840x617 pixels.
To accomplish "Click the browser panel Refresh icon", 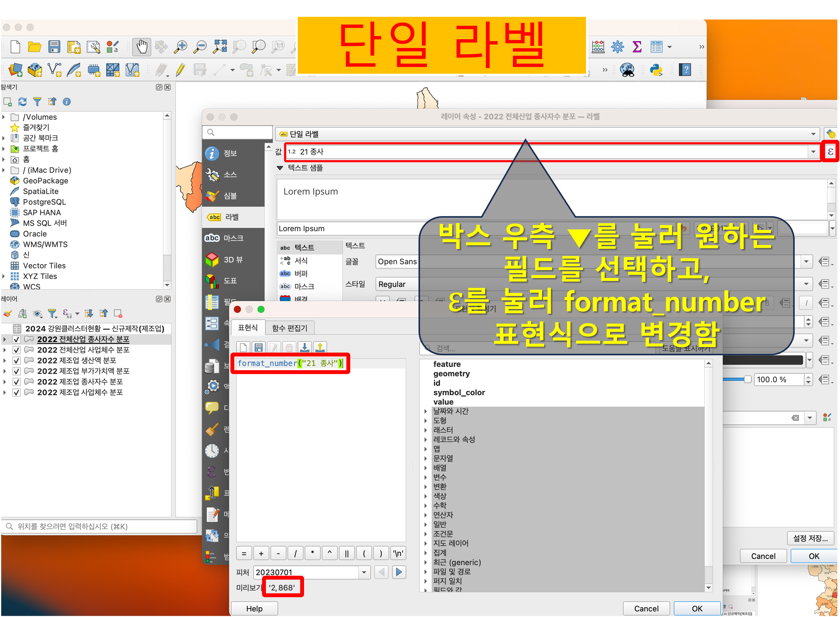I will 22,102.
